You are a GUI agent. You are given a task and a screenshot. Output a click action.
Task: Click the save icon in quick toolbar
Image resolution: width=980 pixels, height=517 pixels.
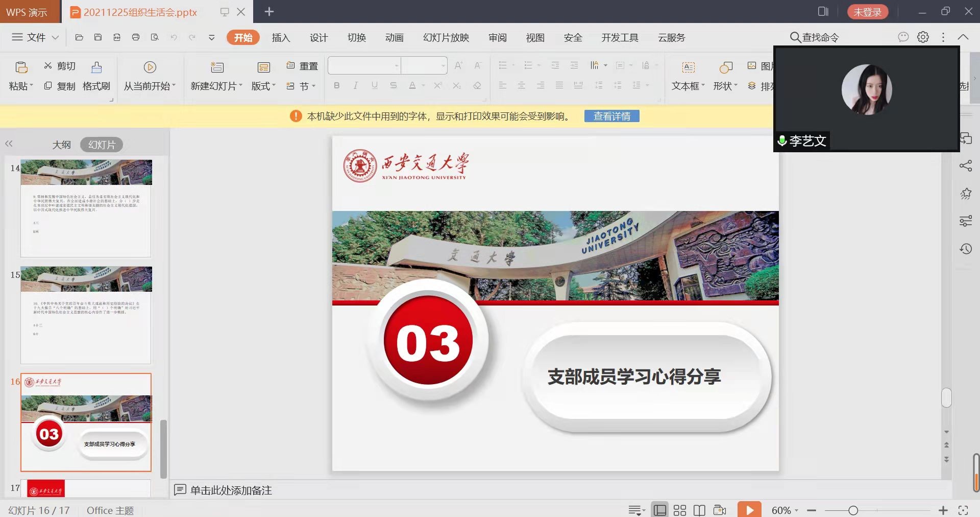[98, 37]
